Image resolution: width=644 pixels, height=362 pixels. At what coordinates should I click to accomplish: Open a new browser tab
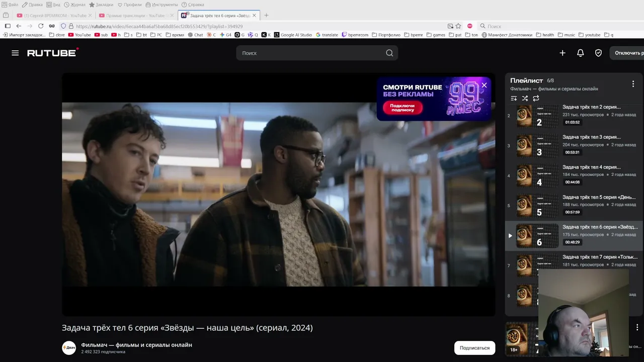click(x=266, y=15)
